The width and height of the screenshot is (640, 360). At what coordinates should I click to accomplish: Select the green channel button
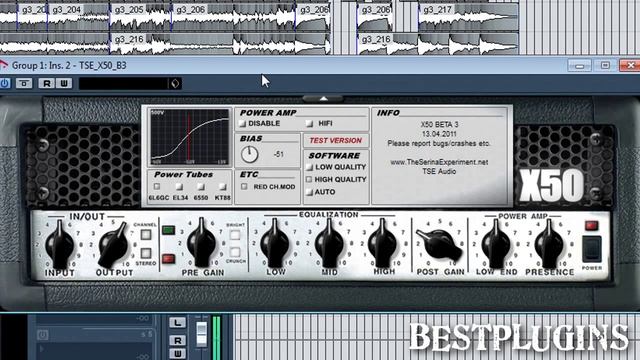click(x=168, y=230)
